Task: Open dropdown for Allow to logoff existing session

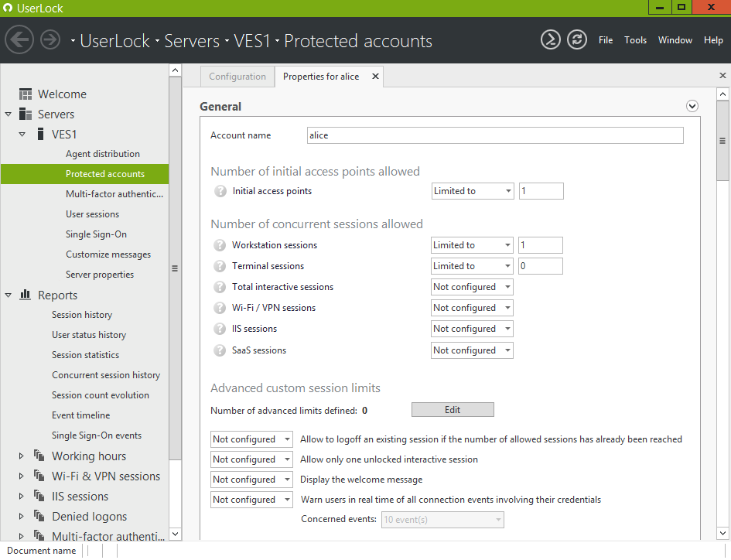Action: point(251,439)
